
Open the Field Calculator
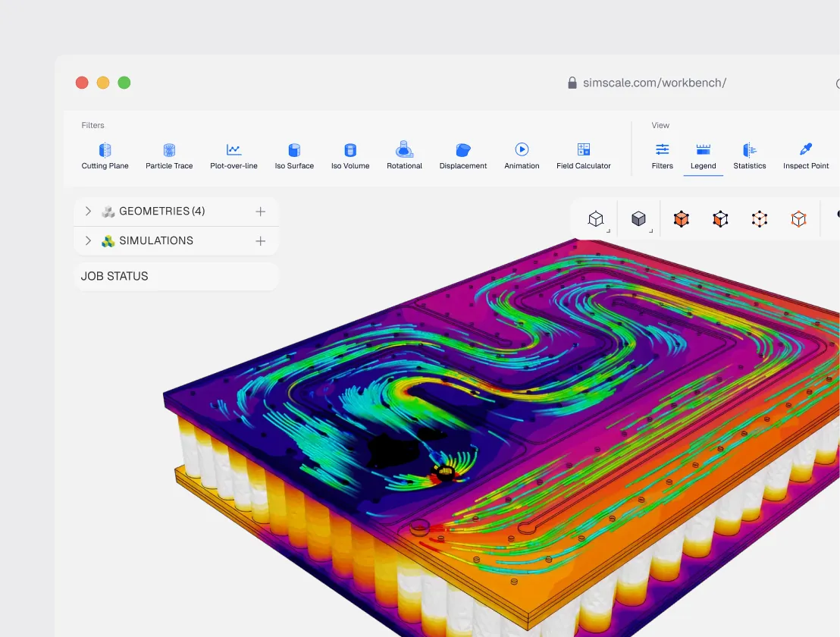point(584,156)
